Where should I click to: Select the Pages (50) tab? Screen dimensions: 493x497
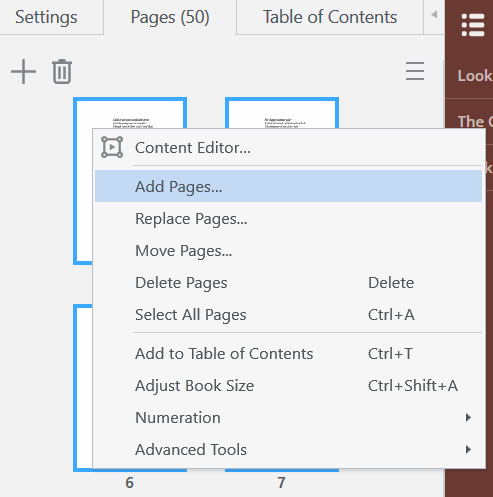coord(170,17)
